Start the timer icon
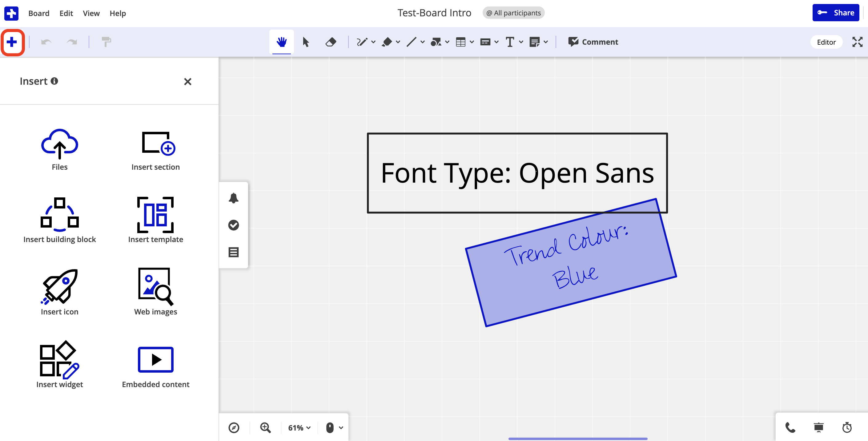The width and height of the screenshot is (868, 441). [x=847, y=427]
